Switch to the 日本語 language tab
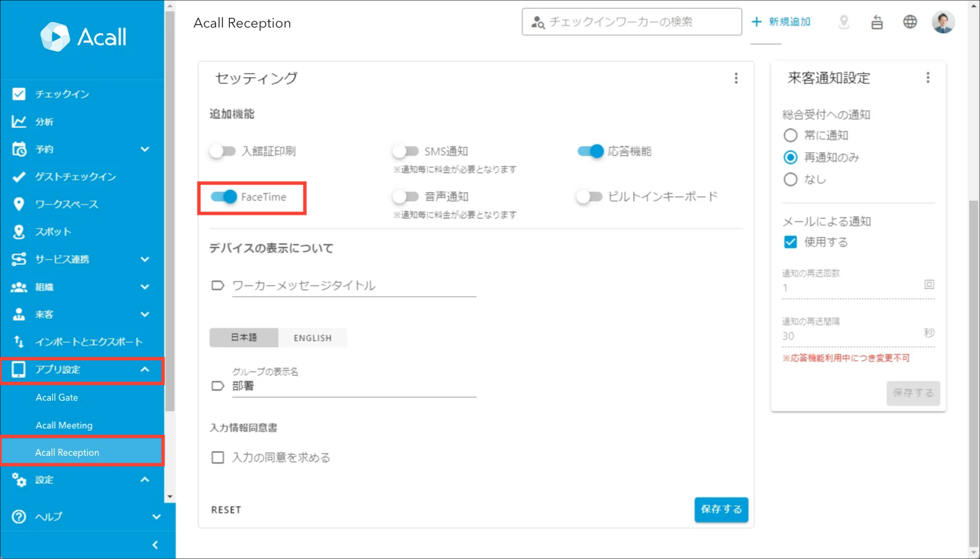This screenshot has width=980, height=559. (244, 337)
